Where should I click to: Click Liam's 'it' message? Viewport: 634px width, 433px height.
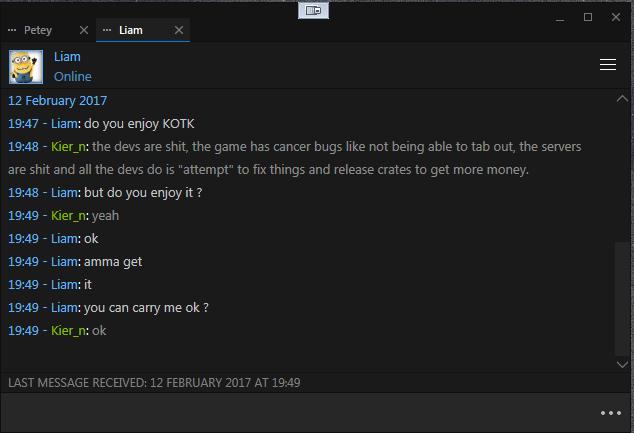point(88,285)
